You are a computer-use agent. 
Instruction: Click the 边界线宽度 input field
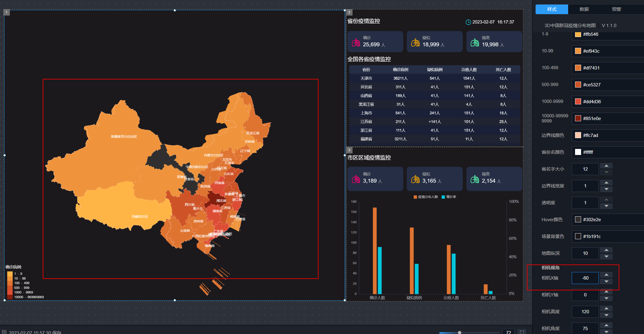(585, 186)
